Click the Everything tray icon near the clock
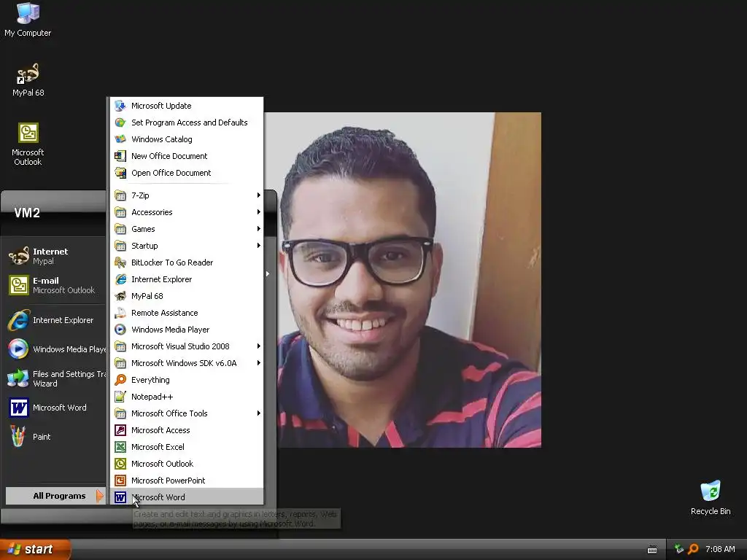The image size is (747, 560). [x=693, y=549]
